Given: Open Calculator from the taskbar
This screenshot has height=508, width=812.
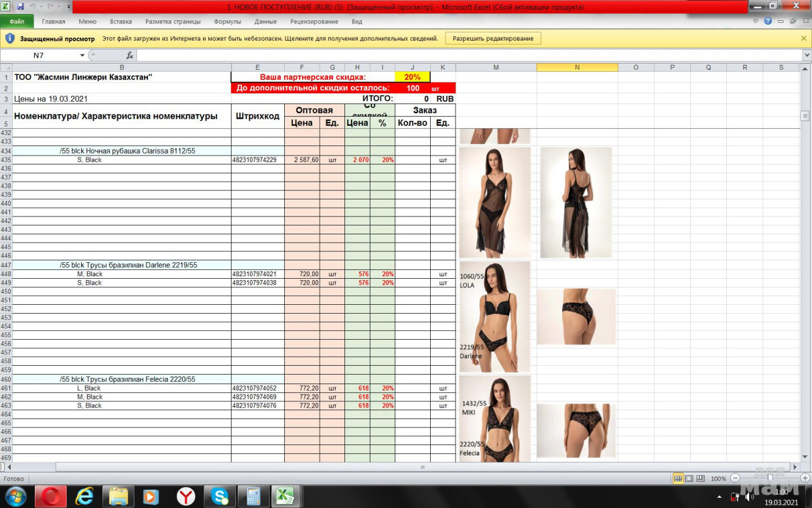Looking at the screenshot, I should (254, 496).
